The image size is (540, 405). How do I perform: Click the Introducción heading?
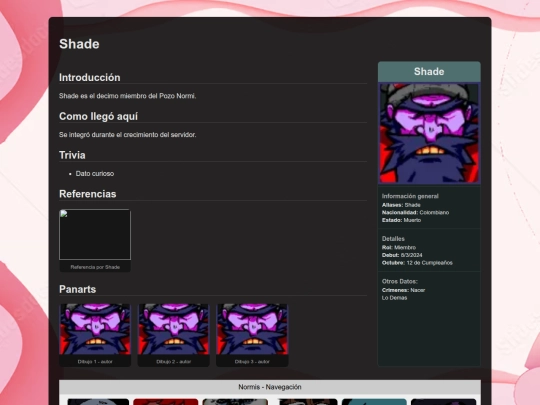coord(90,77)
